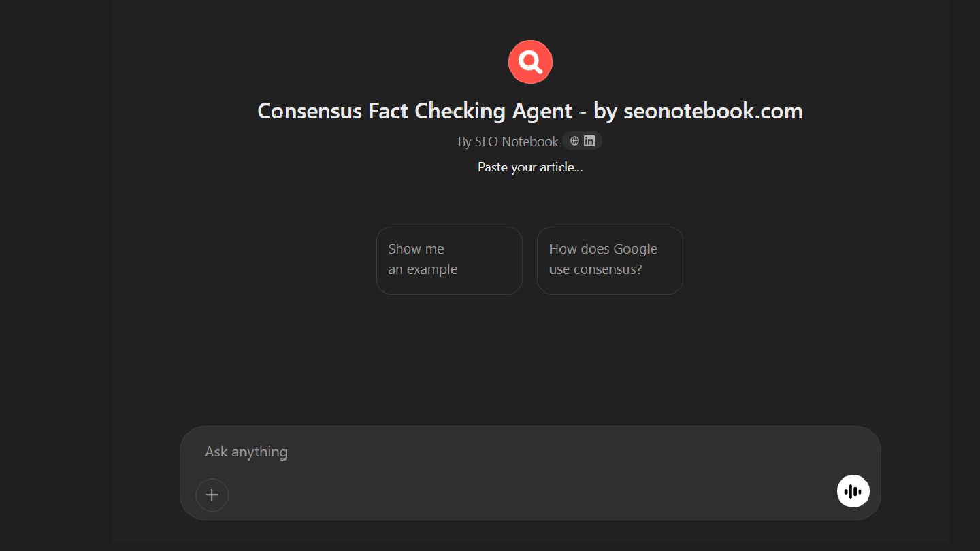Click the plus icon to add attachments
This screenshot has width=980, height=551.
click(x=212, y=495)
